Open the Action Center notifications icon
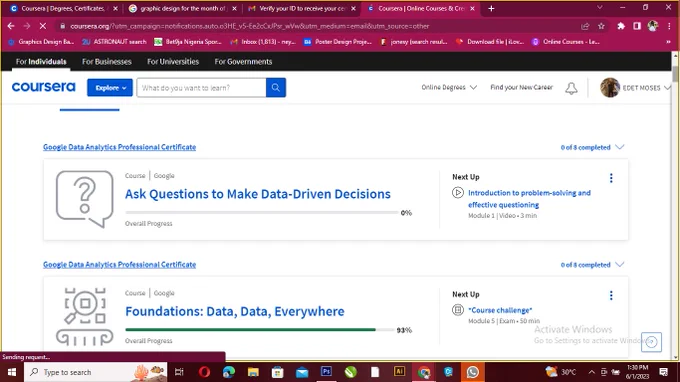 664,372
